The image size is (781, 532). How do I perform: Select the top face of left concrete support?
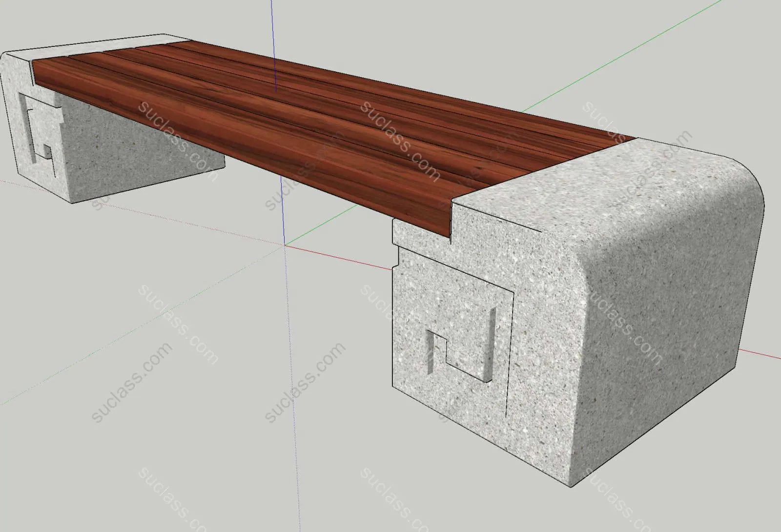click(98, 46)
